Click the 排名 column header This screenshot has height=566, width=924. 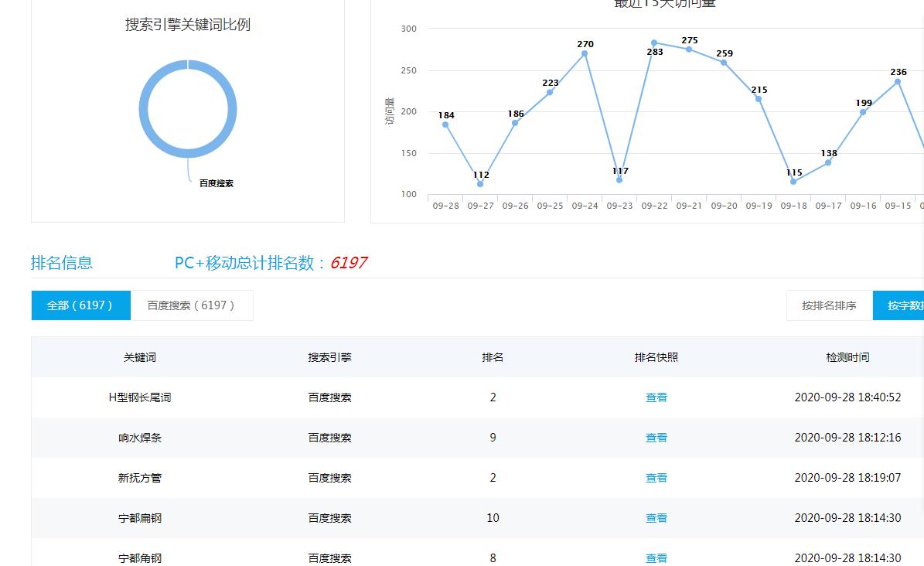point(493,357)
